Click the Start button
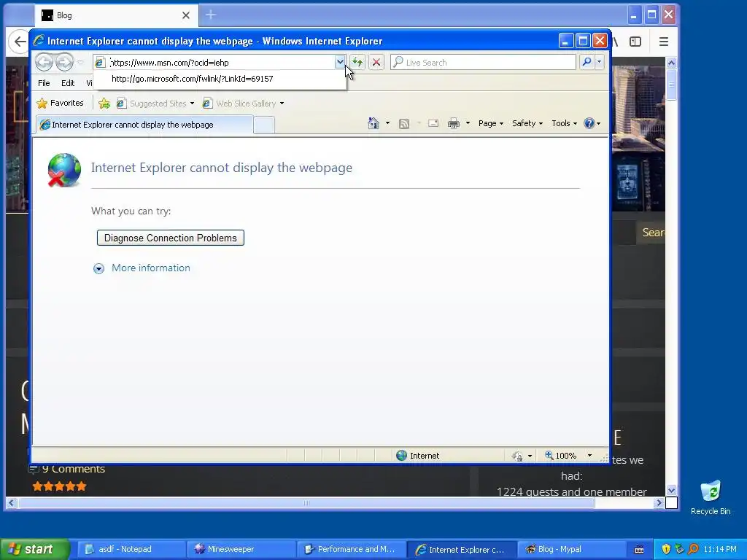Image resolution: width=747 pixels, height=560 pixels. (x=35, y=549)
